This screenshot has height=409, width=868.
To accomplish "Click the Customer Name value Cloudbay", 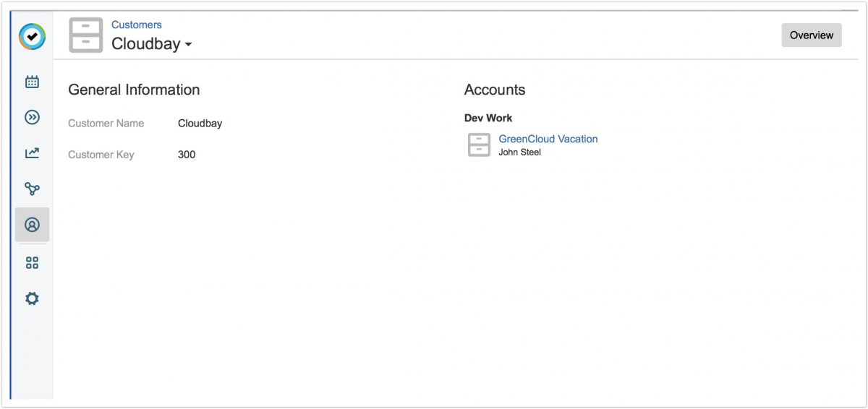I will tap(200, 124).
